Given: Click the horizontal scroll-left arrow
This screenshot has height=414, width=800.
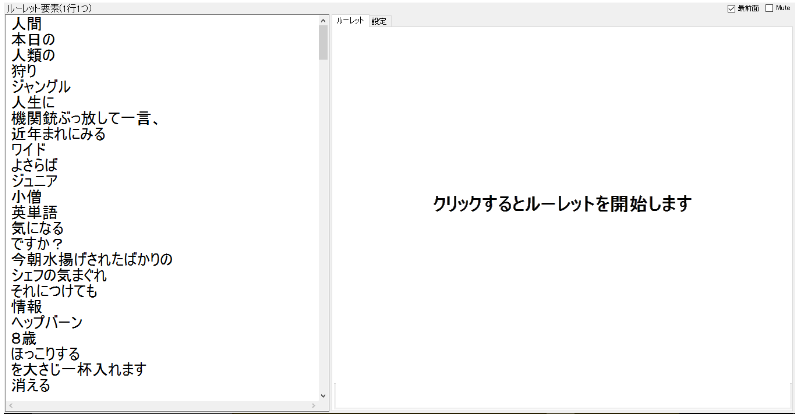Looking at the screenshot, I should click(x=10, y=406).
